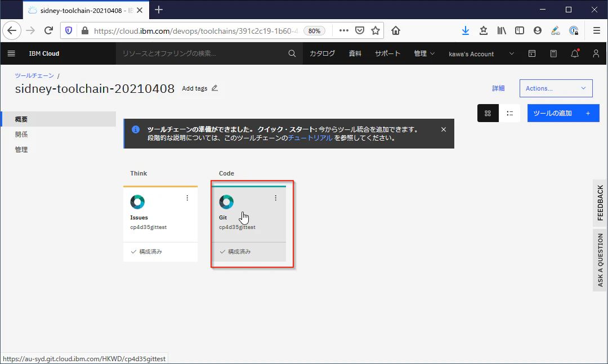The width and height of the screenshot is (608, 364).
Task: Click the Think phase heading
Action: 138,173
